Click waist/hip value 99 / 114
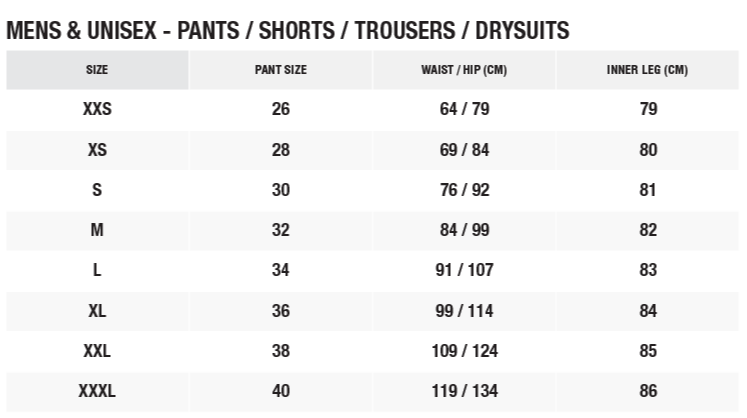The width and height of the screenshot is (747, 418). click(x=464, y=311)
